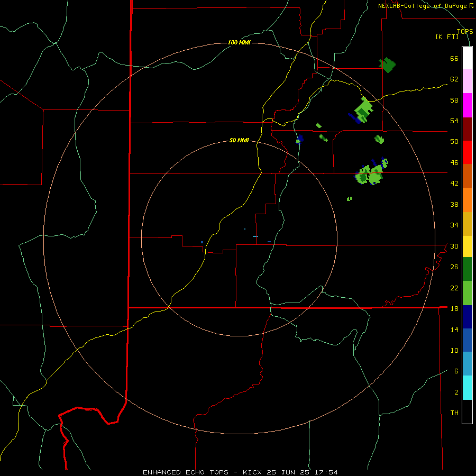The width and height of the screenshot is (476, 476).
Task: Click the light blue swatch between 6 and 10
Action: point(467,364)
